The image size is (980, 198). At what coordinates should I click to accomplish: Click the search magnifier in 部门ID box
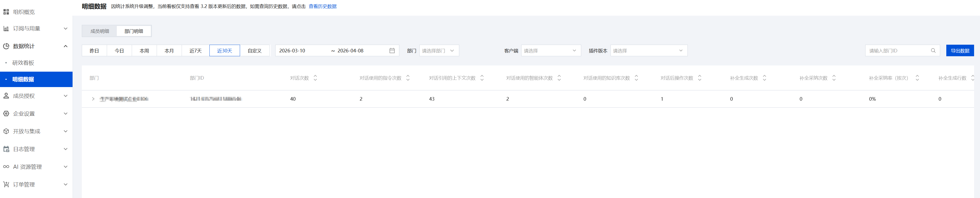click(x=933, y=51)
